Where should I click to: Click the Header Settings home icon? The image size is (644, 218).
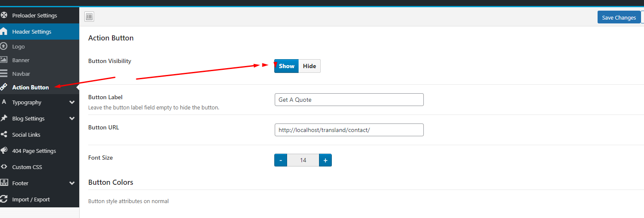(x=4, y=32)
